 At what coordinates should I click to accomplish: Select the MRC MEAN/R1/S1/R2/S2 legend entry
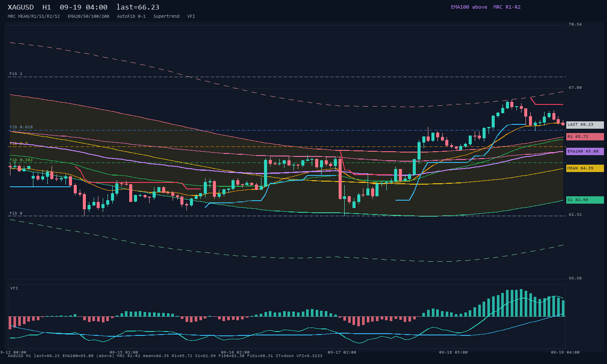[34, 16]
